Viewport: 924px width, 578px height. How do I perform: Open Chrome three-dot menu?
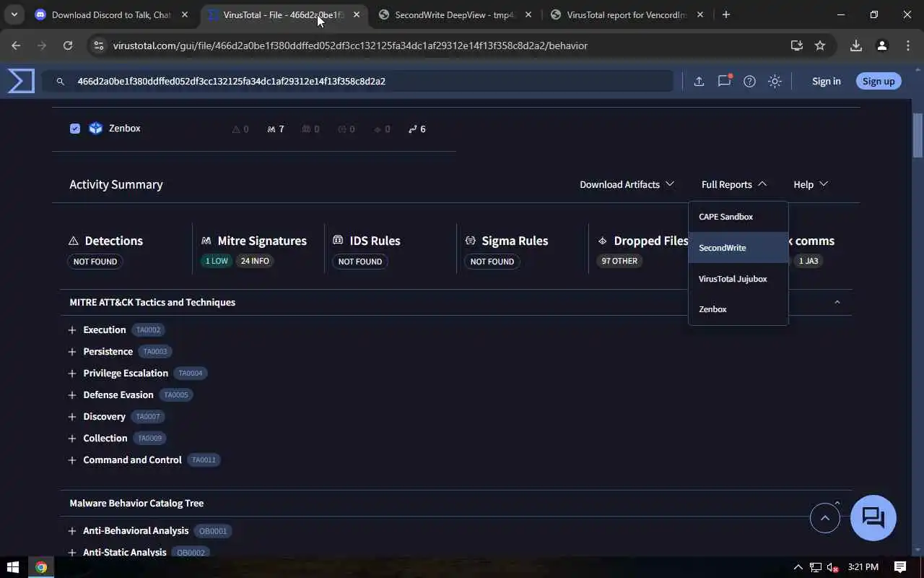[x=908, y=46]
